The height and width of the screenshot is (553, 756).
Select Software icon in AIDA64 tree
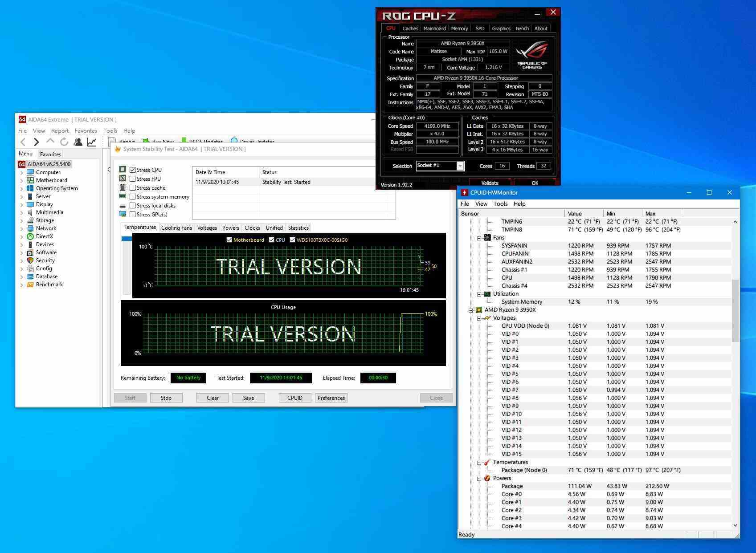click(x=30, y=252)
